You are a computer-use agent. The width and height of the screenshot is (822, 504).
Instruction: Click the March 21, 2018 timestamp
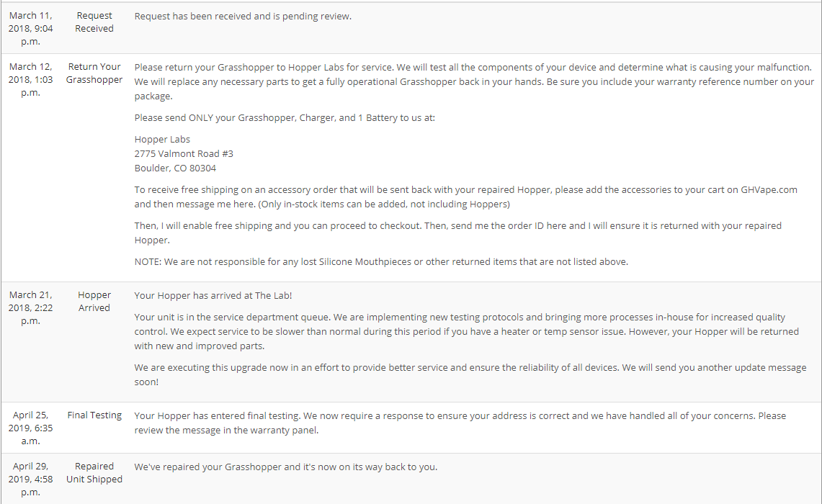point(30,307)
